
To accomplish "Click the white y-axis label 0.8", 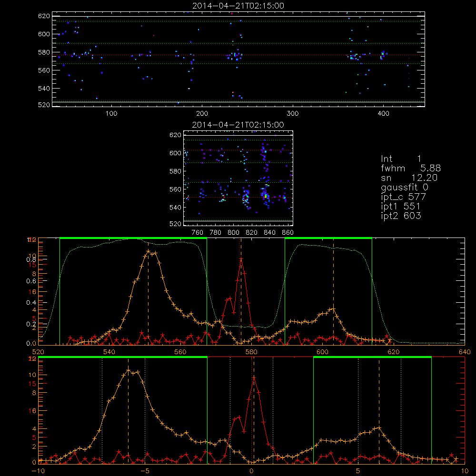I will (x=31, y=259).
